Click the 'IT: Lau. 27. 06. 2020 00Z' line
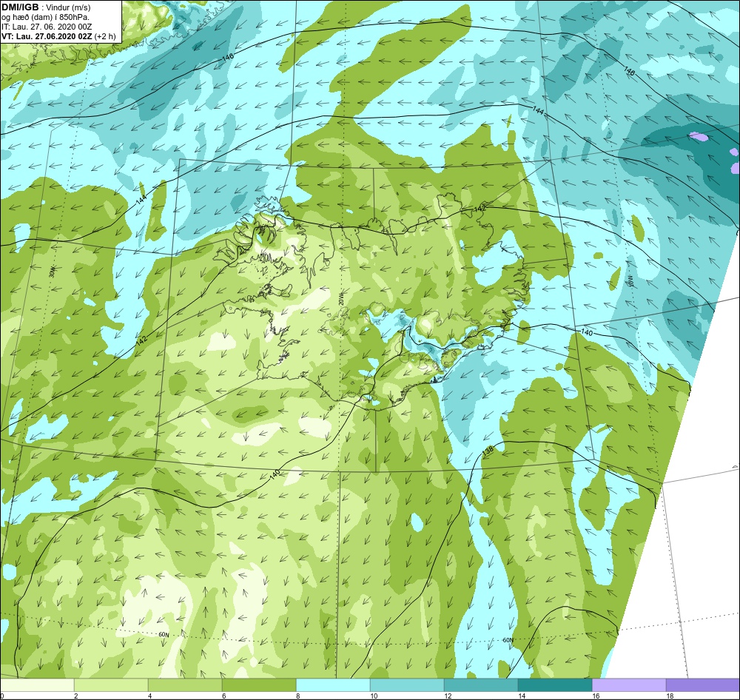This screenshot has height=700, width=740. tap(47, 27)
